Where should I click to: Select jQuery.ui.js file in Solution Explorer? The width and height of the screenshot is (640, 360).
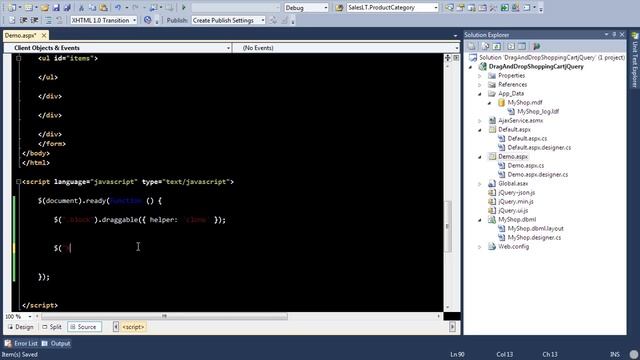513,211
